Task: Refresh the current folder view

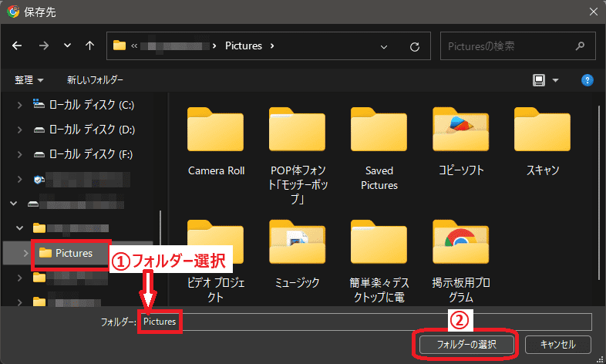Action: pyautogui.click(x=415, y=46)
